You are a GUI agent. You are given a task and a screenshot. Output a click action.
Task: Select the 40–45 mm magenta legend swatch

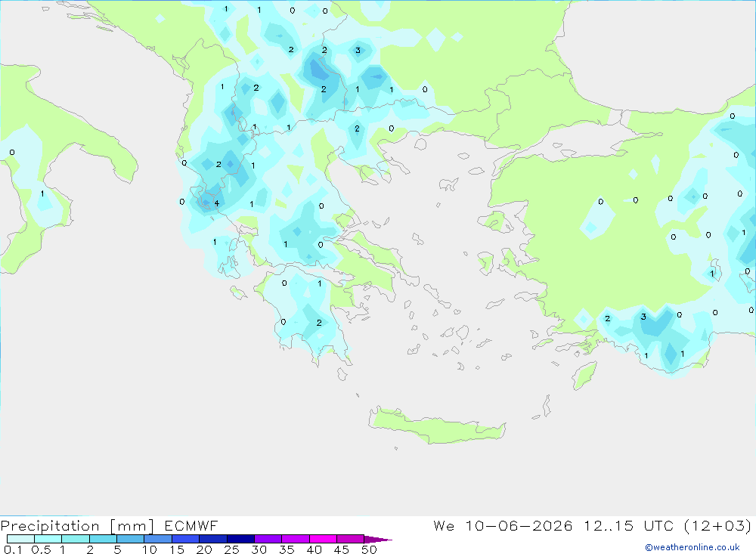pos(323,539)
